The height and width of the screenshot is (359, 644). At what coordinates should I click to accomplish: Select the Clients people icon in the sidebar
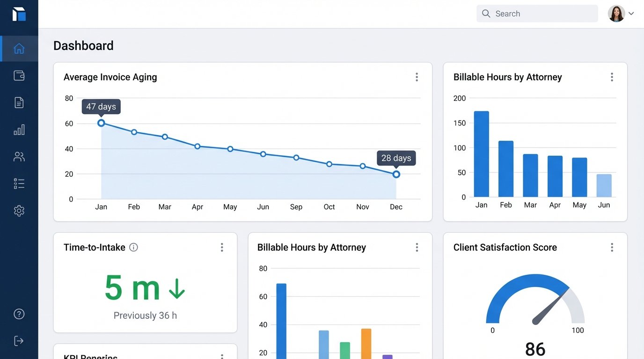(x=19, y=156)
